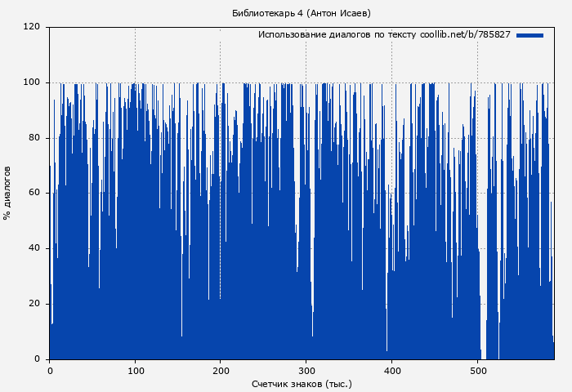
Task: Click the 200 tick label on x-axis
Action: 221,371
